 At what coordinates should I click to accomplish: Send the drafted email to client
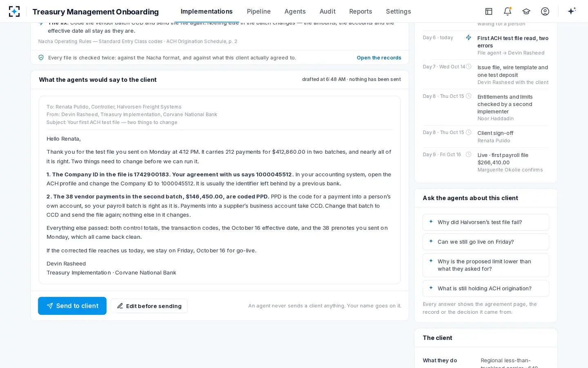click(72, 306)
